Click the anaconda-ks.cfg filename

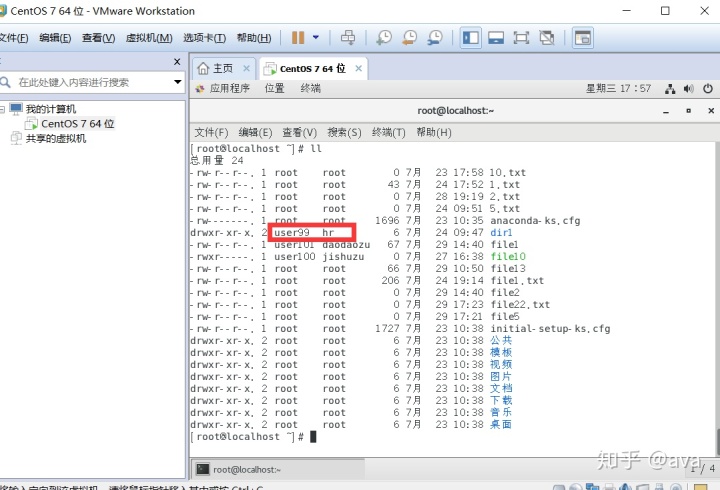535,221
